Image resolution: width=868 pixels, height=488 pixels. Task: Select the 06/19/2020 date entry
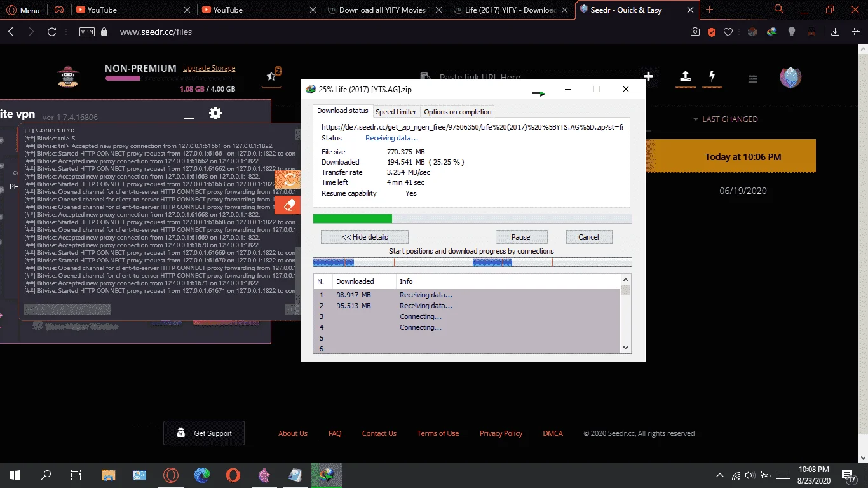pyautogui.click(x=743, y=191)
